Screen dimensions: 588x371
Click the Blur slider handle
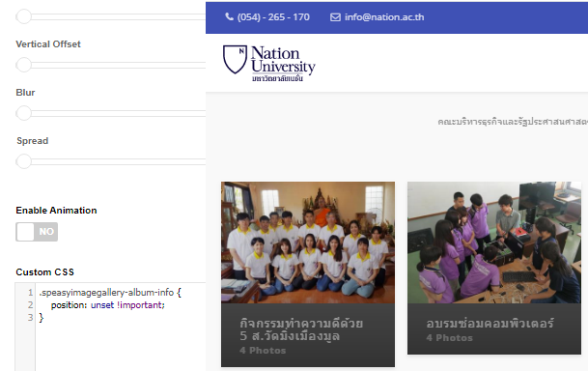tap(24, 113)
